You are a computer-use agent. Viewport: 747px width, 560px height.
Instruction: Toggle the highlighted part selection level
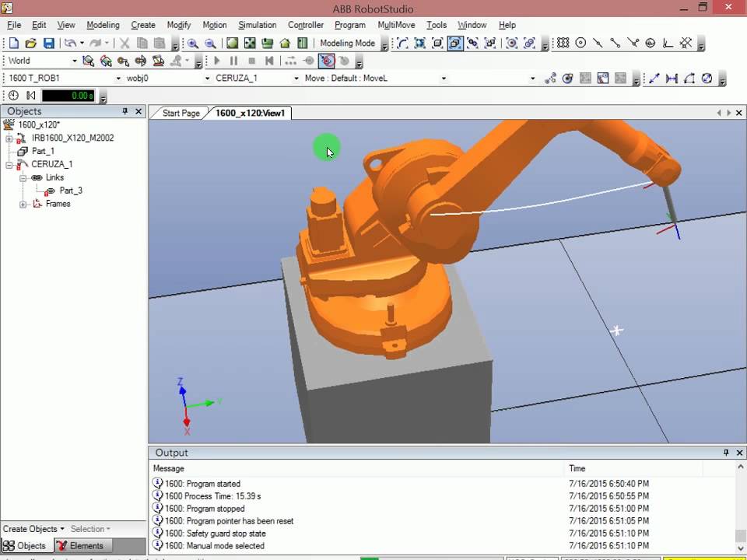(x=455, y=44)
